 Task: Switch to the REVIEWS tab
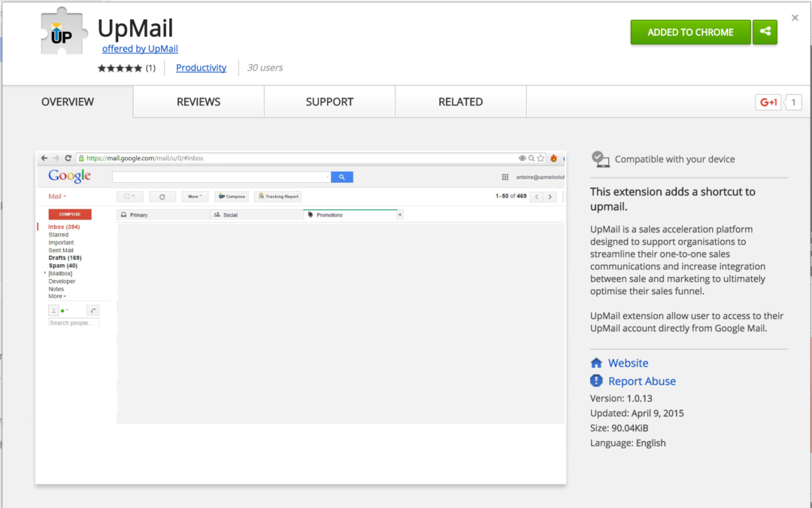click(x=198, y=102)
